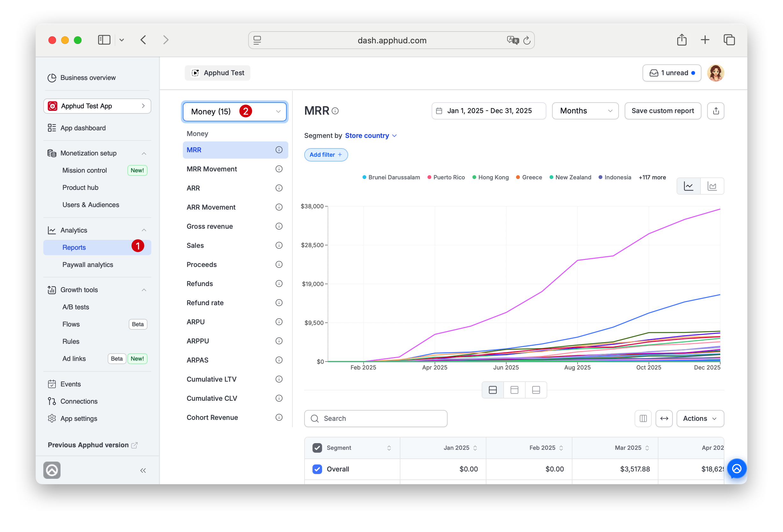Open Previous Apphud version link
The image size is (783, 532).
click(93, 445)
